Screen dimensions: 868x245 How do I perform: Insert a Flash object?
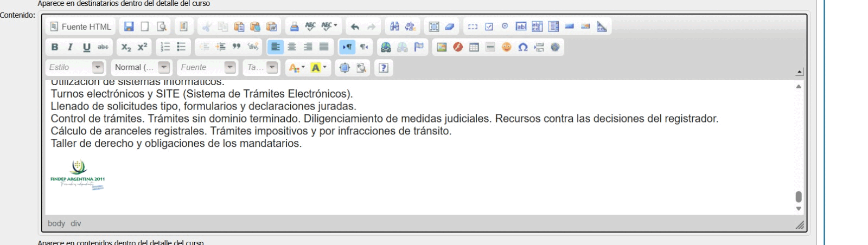coord(458,47)
